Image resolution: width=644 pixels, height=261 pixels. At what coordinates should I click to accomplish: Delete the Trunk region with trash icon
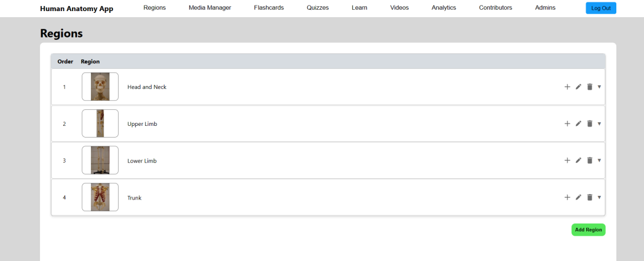click(x=590, y=197)
